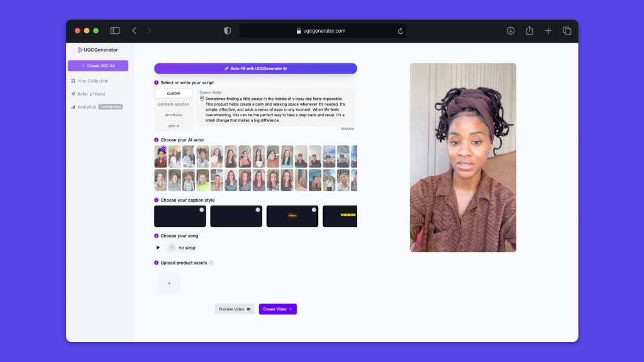Click inside the Custom Script text field
This screenshot has width=644, height=362.
coord(274,110)
